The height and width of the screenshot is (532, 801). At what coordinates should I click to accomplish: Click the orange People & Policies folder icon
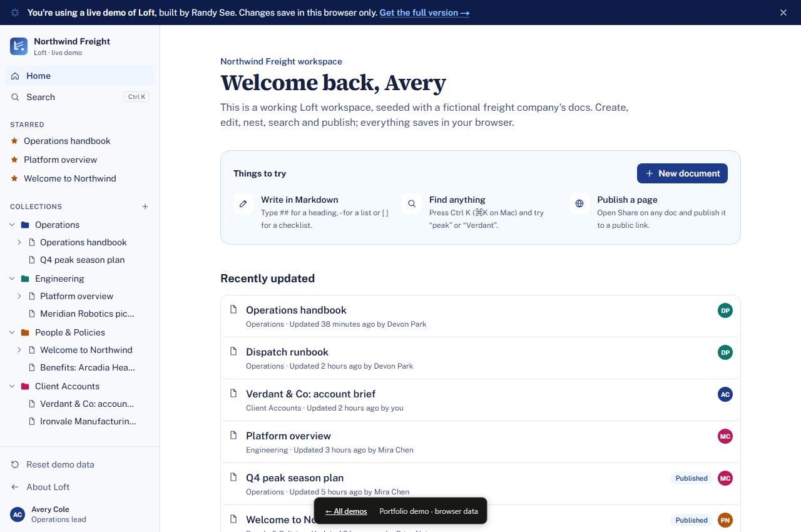coord(25,332)
